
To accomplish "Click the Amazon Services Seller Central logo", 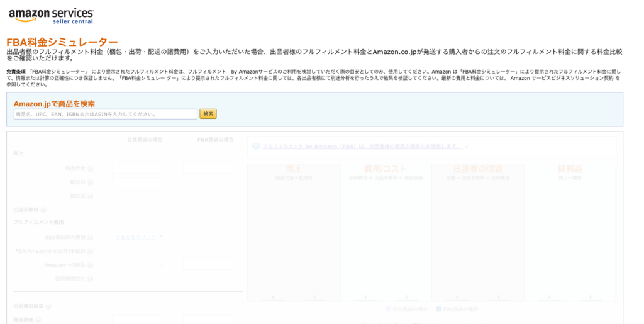I will [52, 16].
